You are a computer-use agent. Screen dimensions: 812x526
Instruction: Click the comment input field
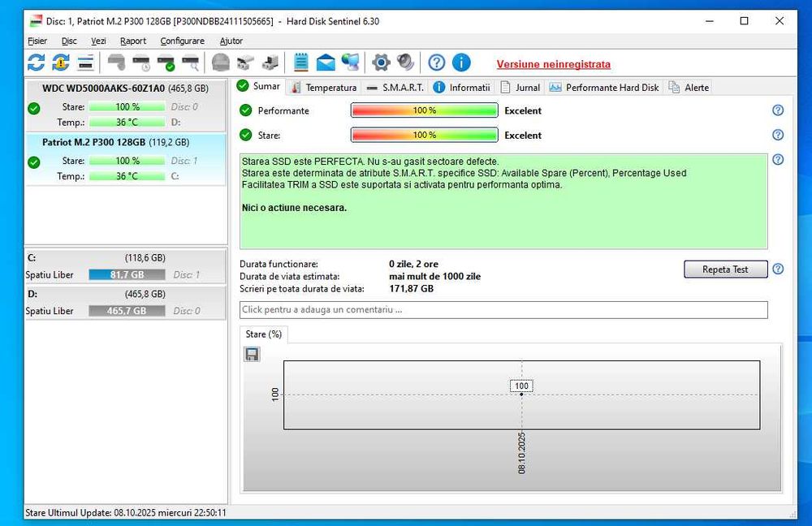coord(503,310)
